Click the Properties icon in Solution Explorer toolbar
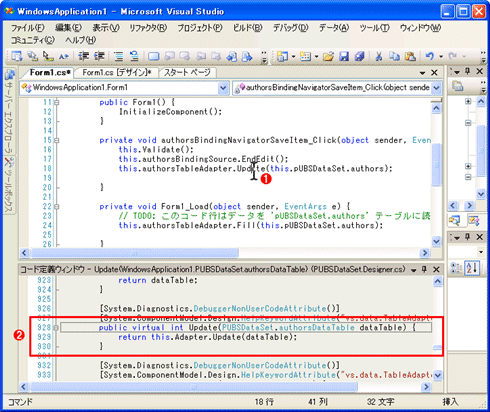This screenshot has width=490, height=412. [x=458, y=87]
